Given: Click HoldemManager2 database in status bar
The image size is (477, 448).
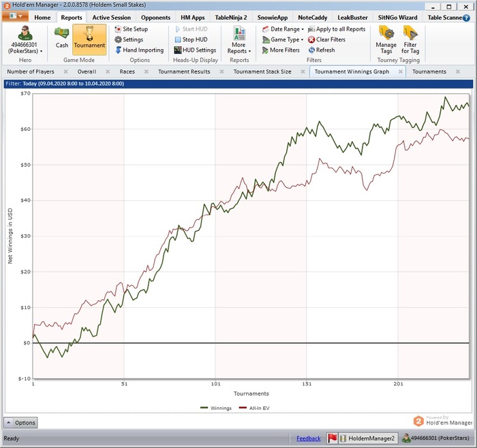Looking at the screenshot, I should pyautogui.click(x=368, y=438).
